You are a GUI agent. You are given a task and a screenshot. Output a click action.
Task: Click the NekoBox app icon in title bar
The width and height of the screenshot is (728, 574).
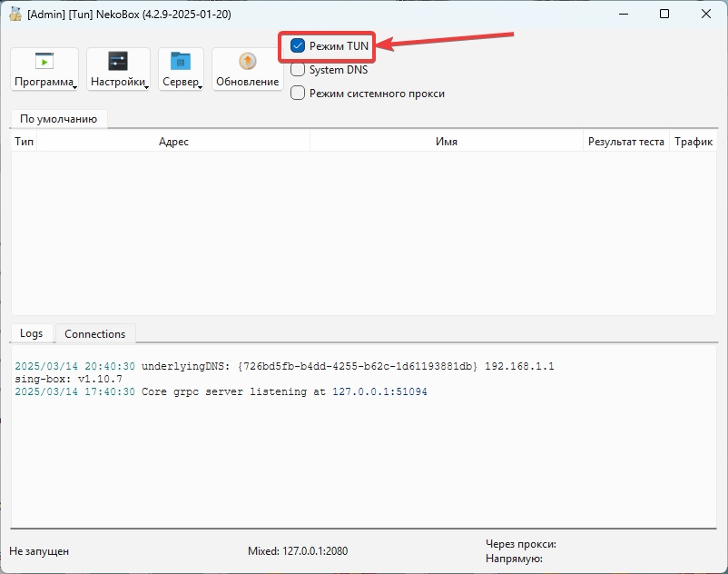[x=15, y=14]
